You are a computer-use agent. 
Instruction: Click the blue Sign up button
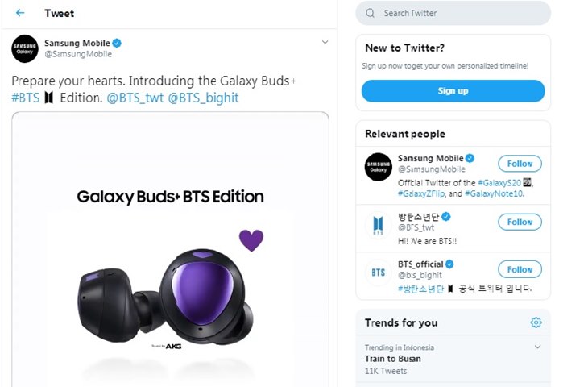(x=453, y=91)
